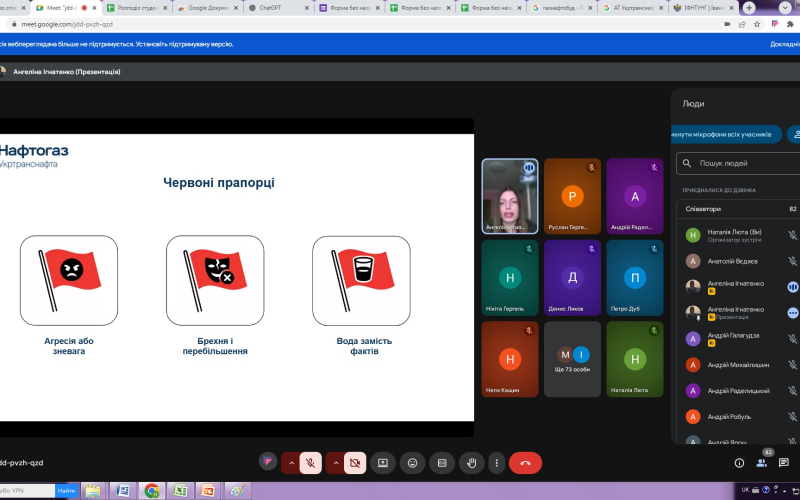Click 'Вимкнути мікрофони всіх учасників' button
Image resolution: width=800 pixels, height=500 pixels.
tap(727, 134)
